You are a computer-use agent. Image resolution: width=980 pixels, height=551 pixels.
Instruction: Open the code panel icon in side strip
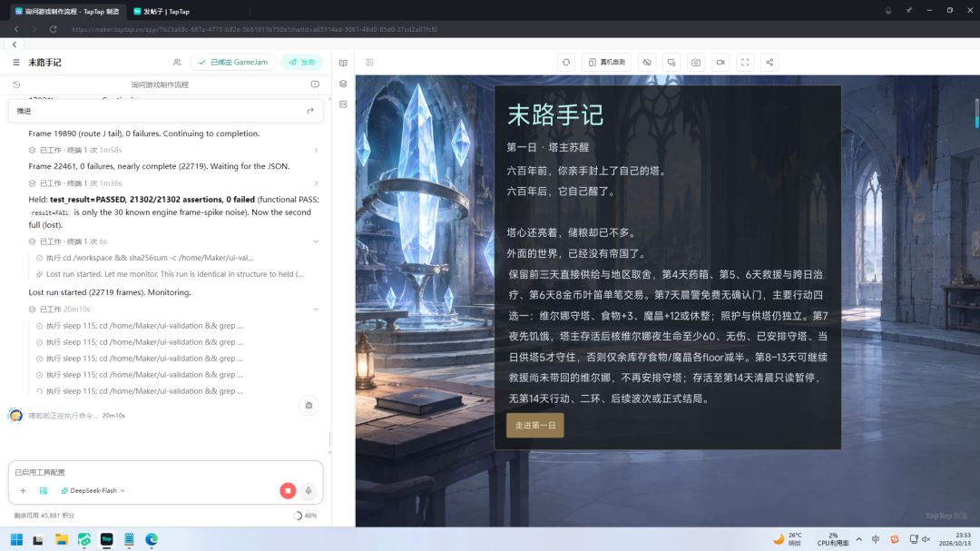pos(343,104)
